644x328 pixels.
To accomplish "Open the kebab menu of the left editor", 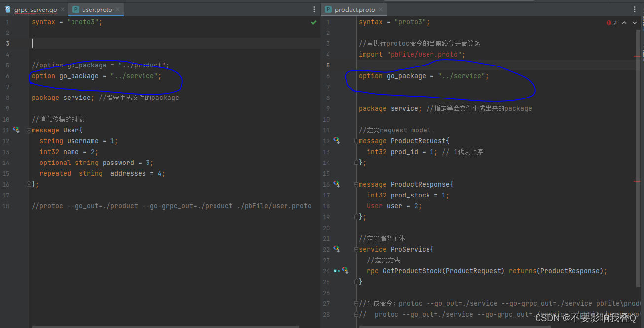I will click(314, 9).
